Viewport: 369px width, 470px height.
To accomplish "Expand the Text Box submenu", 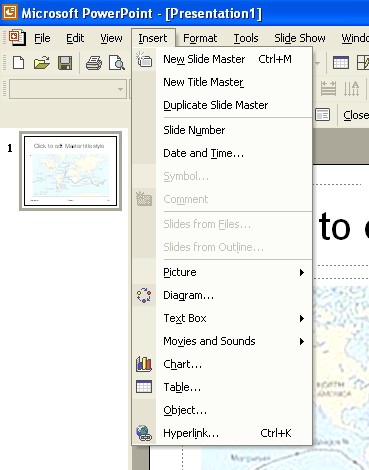I will (222, 318).
